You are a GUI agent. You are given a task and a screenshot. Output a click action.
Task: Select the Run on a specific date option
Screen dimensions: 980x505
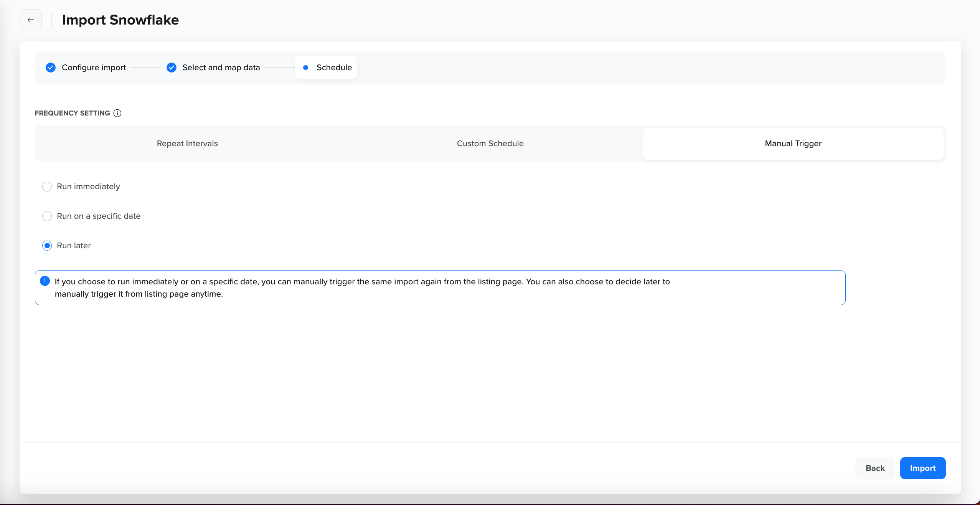47,216
